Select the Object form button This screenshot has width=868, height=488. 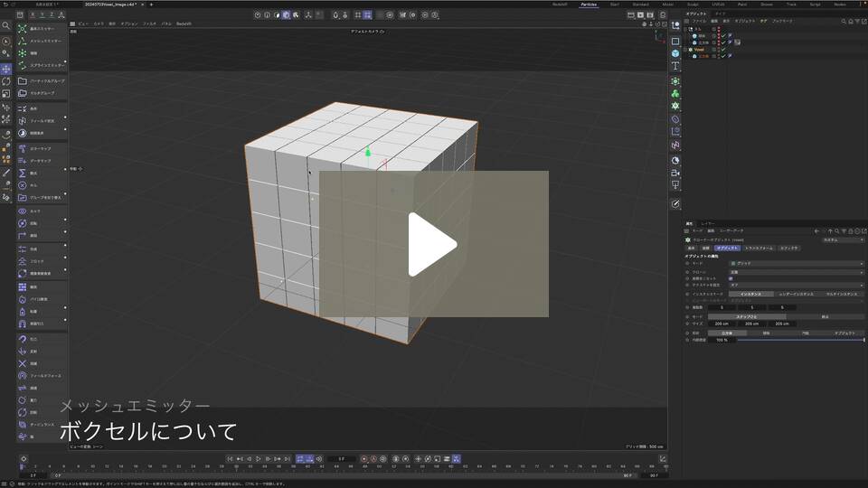[x=844, y=333]
